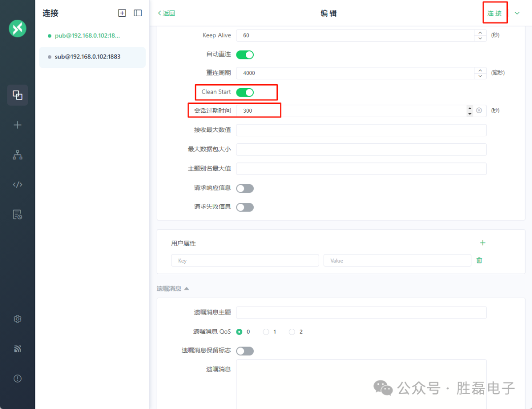
Task: Click the plus new connection sidebar icon
Action: (17, 125)
